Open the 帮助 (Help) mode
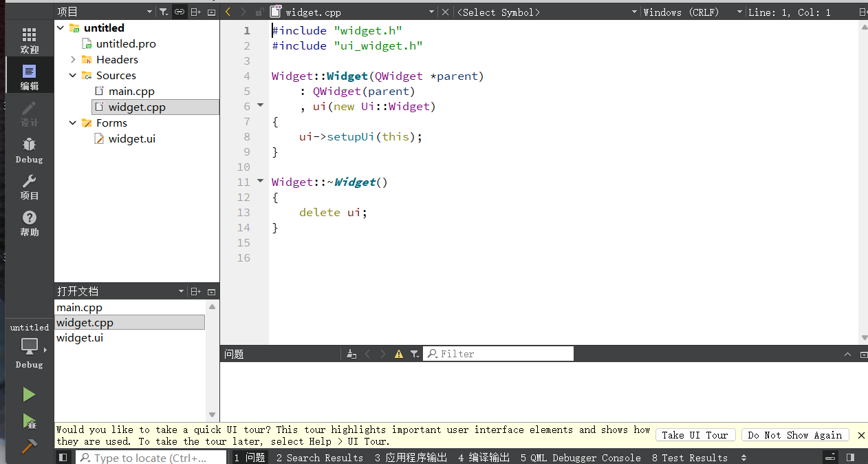 (30, 223)
